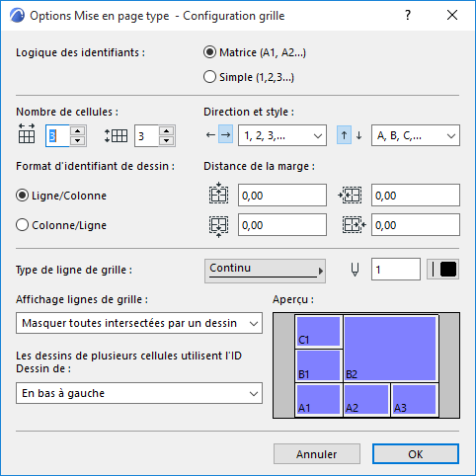Select upward vertical direction arrow
Viewport: 476px width, 476px height.
click(344, 135)
